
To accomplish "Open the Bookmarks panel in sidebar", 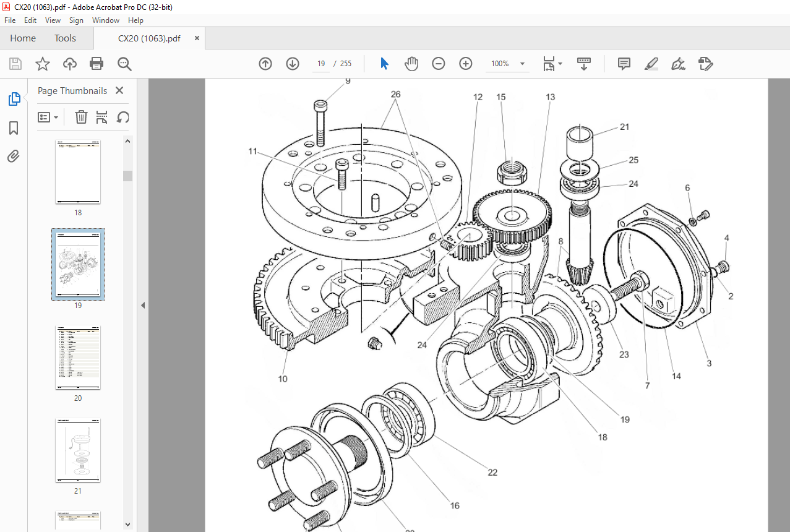I will point(14,128).
